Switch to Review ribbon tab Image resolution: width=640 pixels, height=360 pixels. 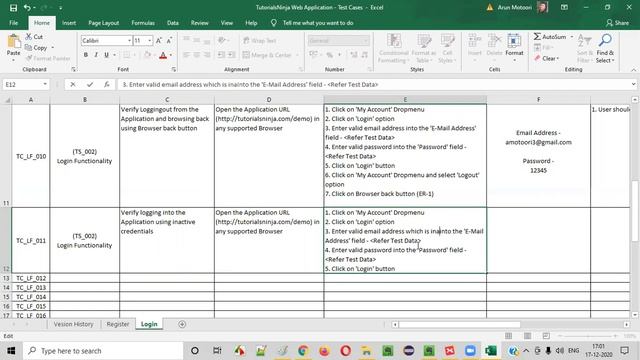[200, 23]
